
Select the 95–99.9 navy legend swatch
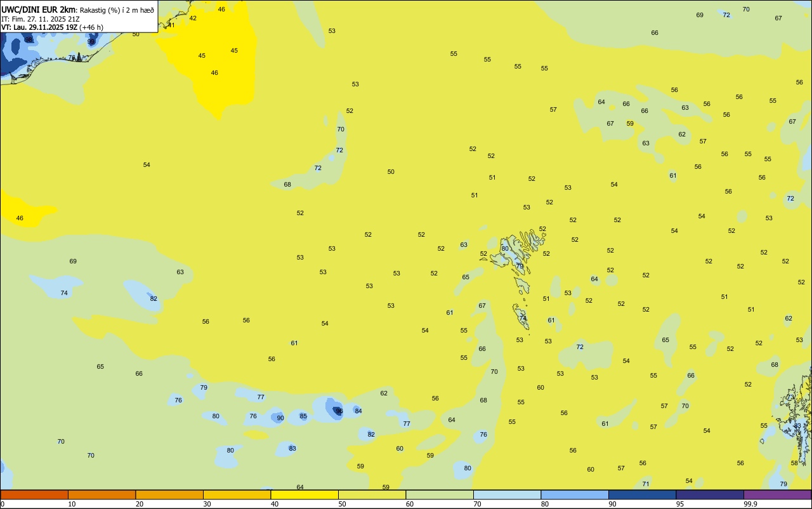(710, 494)
